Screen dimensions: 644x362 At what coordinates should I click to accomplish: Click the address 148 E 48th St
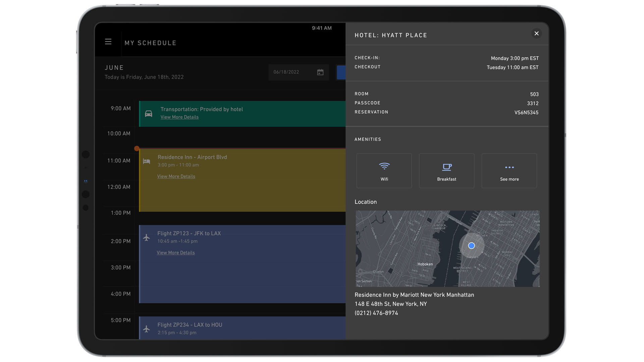(391, 304)
